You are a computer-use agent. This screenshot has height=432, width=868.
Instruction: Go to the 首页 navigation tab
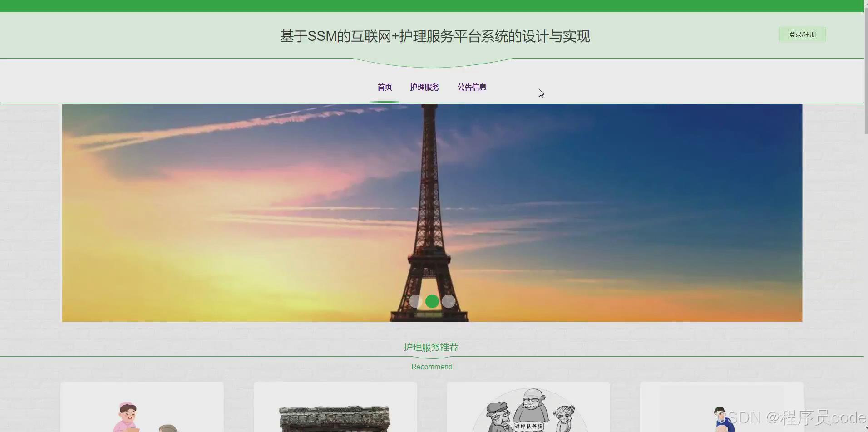click(x=385, y=87)
